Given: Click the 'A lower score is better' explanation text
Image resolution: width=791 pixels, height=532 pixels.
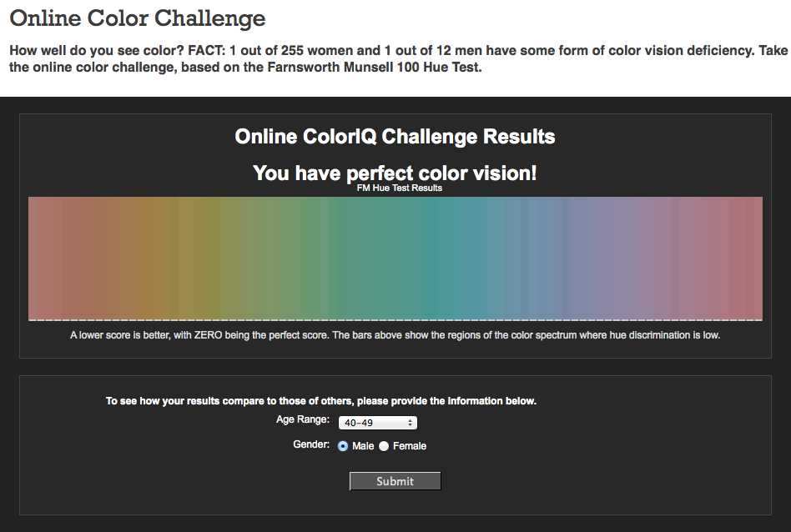Looking at the screenshot, I should click(395, 335).
